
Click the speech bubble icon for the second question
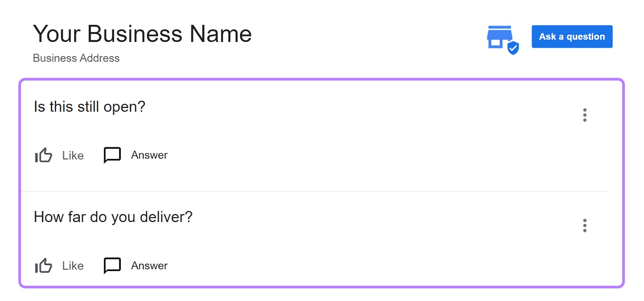[x=111, y=265]
